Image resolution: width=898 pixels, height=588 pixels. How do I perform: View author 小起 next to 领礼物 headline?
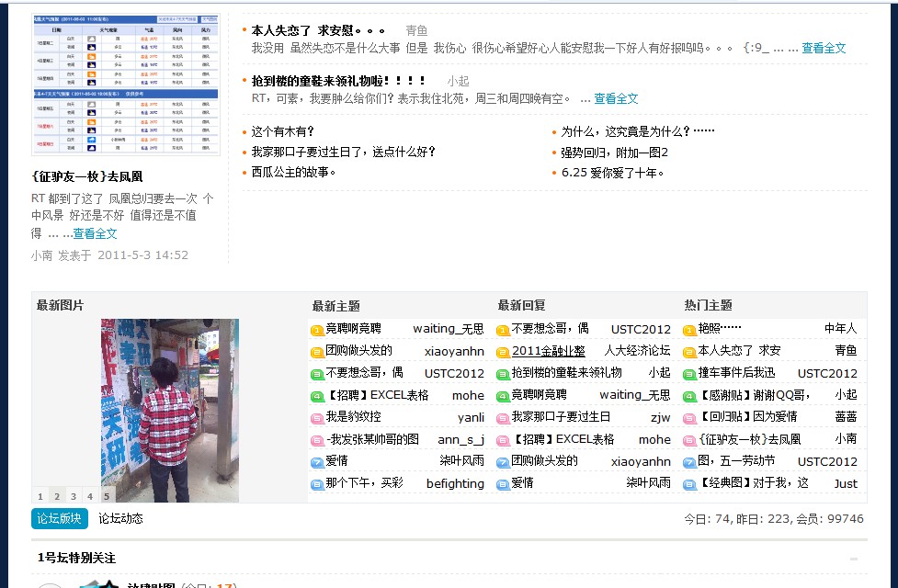pos(458,81)
